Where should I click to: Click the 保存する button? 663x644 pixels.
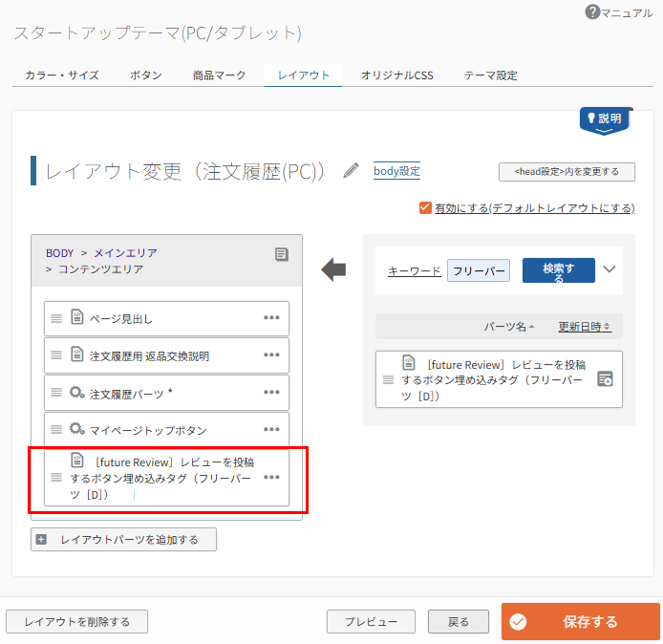[x=581, y=622]
